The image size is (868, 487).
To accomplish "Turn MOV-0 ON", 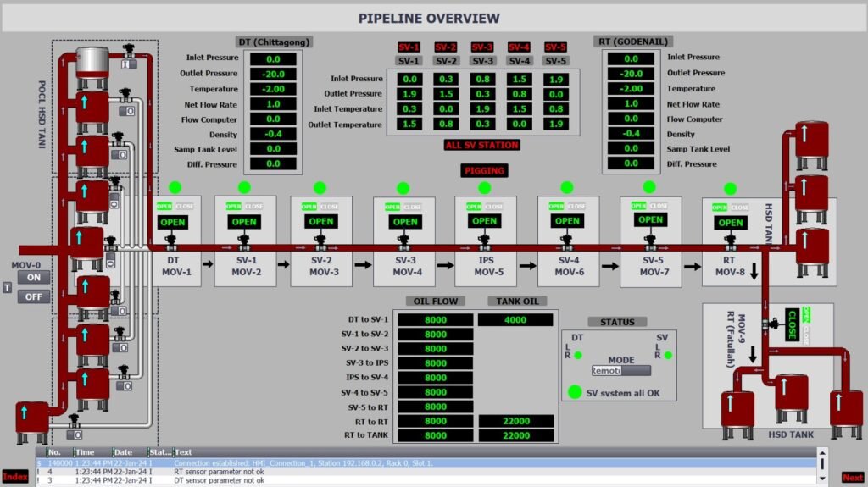I will (x=34, y=278).
